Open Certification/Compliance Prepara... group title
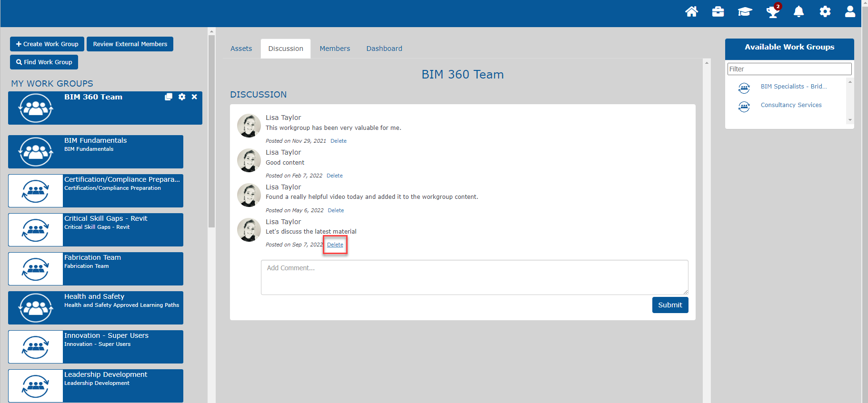Image resolution: width=868 pixels, height=403 pixels. [x=122, y=179]
